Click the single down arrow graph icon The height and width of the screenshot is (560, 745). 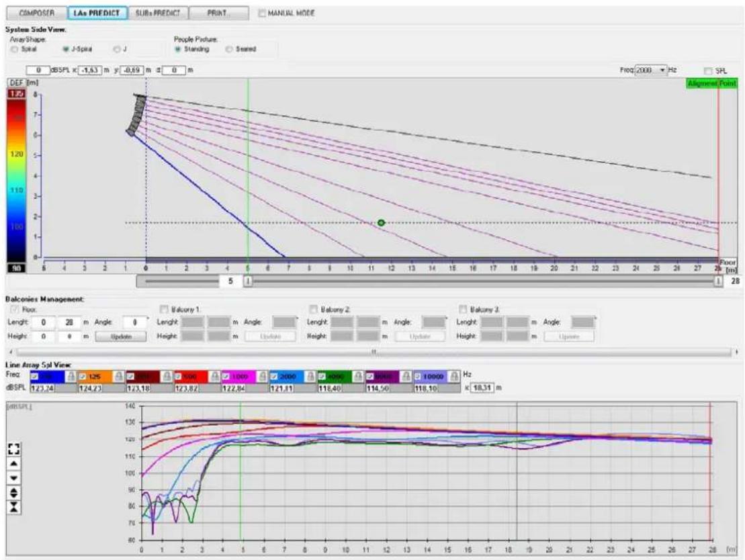pyautogui.click(x=14, y=478)
